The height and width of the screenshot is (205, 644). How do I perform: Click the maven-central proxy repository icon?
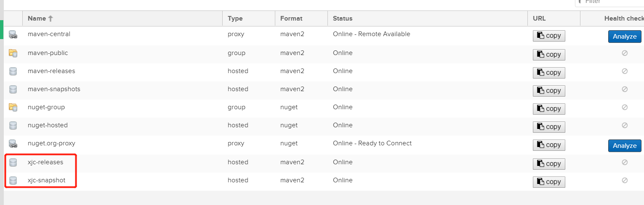point(13,34)
